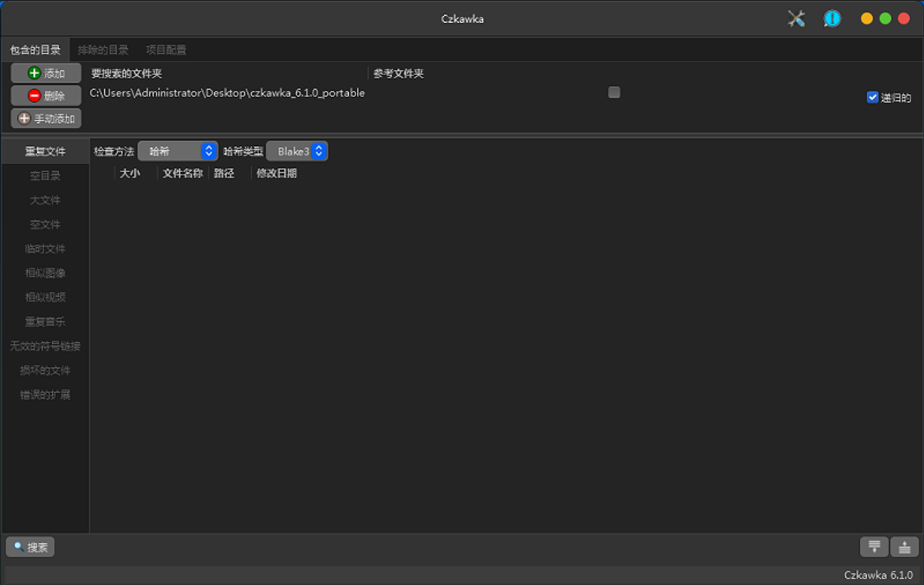This screenshot has height=585, width=924.
Task: Click the 修改日期 column header
Action: (x=276, y=174)
